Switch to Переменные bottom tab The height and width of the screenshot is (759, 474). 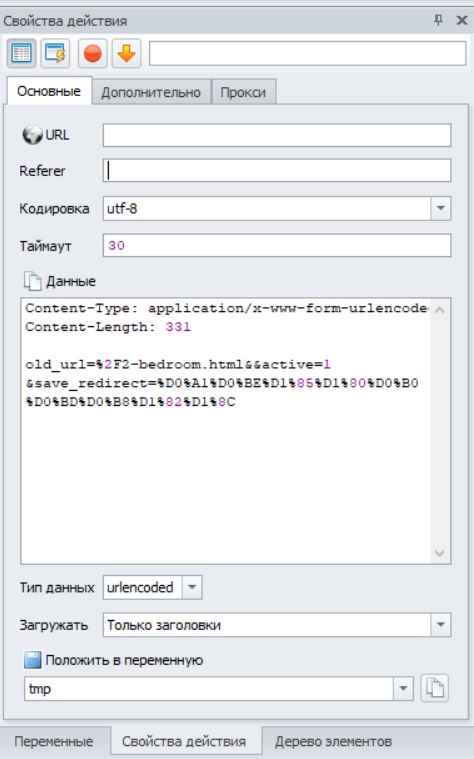[x=54, y=741]
